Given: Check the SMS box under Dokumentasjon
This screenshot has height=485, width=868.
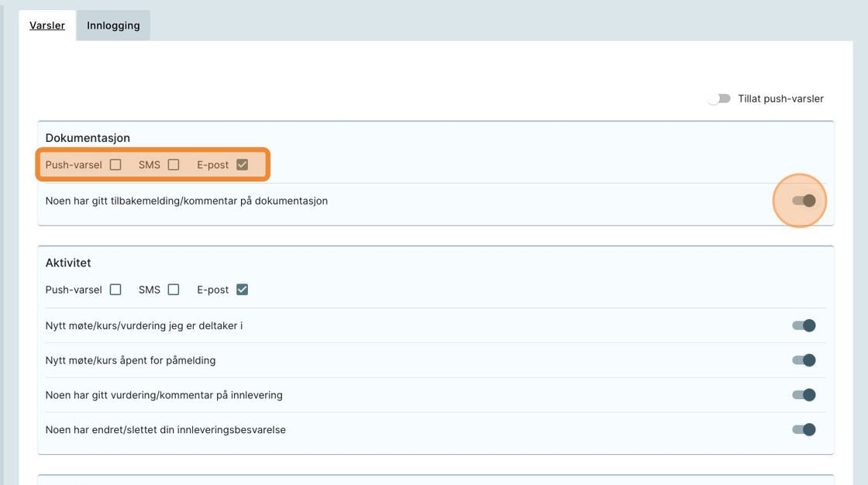Looking at the screenshot, I should 174,164.
